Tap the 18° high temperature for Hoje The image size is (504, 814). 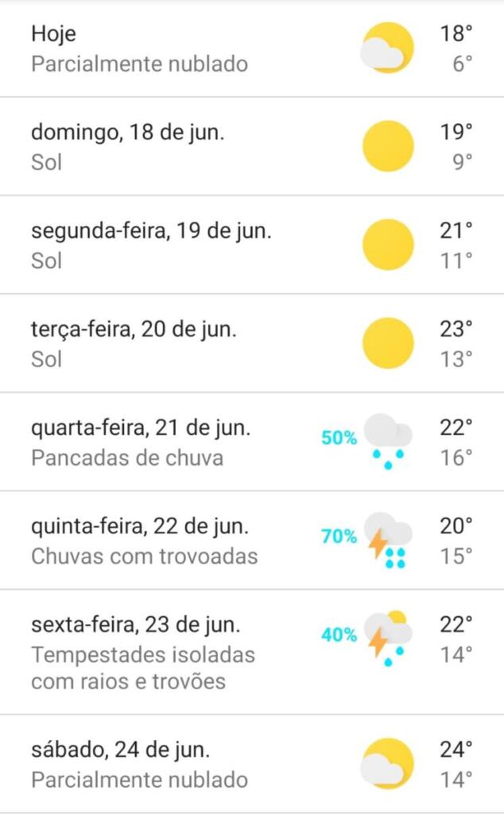[x=456, y=34]
